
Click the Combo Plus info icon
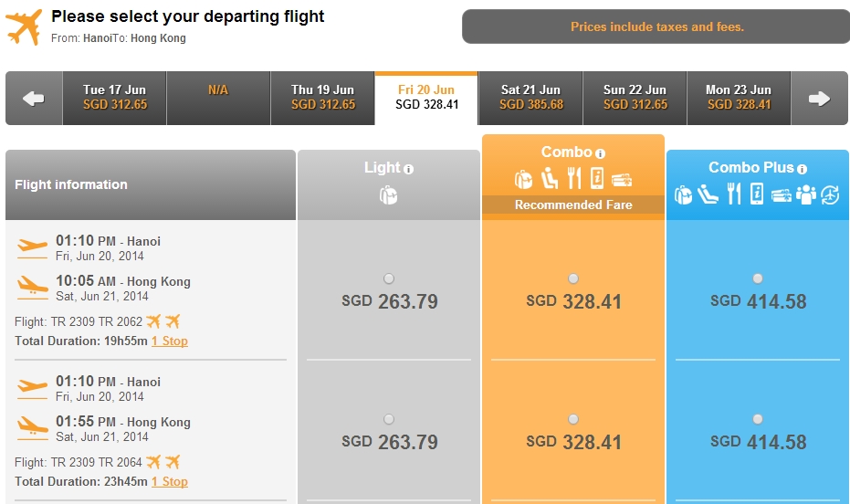802,169
